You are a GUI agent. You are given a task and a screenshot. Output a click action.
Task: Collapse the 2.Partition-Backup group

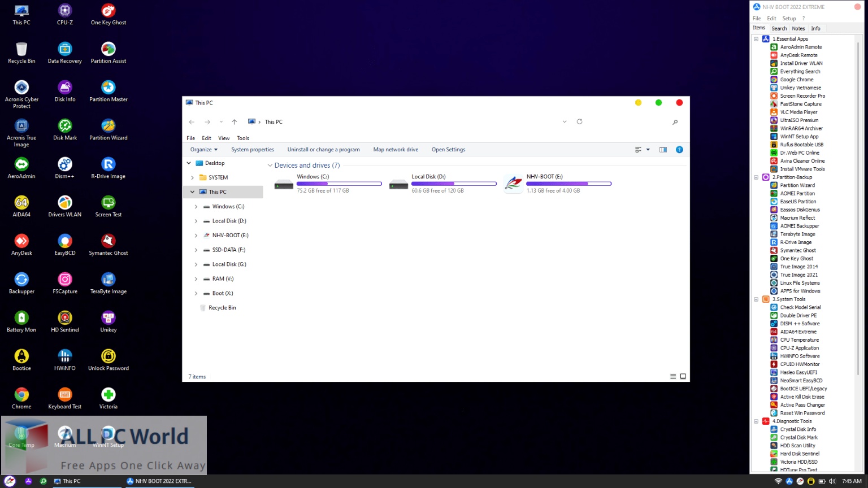(756, 177)
